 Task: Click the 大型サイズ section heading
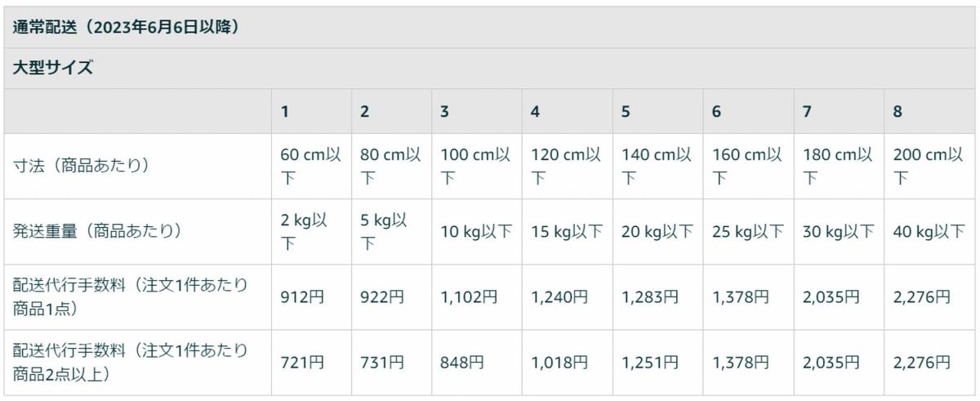pyautogui.click(x=53, y=69)
